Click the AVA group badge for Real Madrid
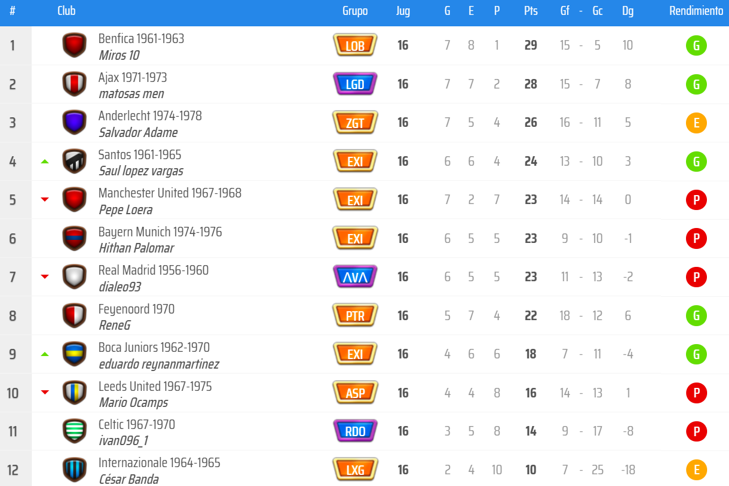 [355, 277]
